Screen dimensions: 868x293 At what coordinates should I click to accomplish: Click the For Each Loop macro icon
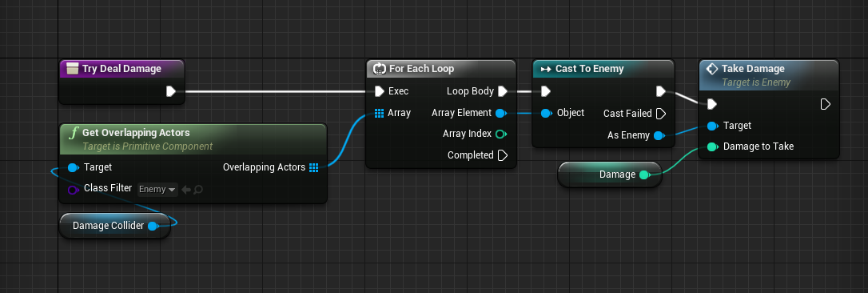coord(379,69)
